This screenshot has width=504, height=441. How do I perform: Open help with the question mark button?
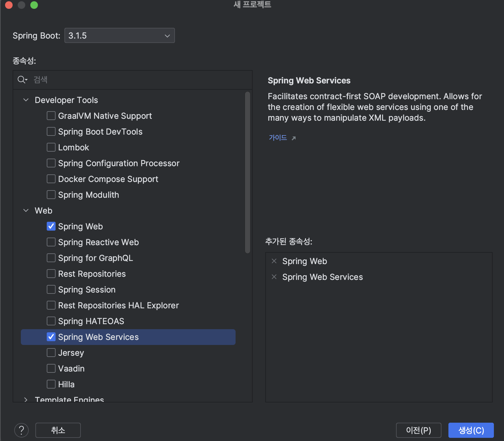tap(21, 430)
